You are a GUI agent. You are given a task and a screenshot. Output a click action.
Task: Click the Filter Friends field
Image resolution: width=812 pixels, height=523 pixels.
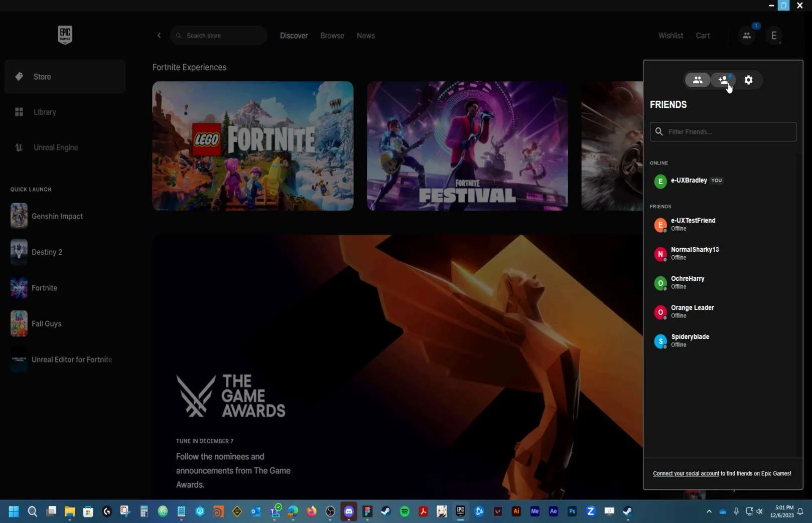click(723, 131)
